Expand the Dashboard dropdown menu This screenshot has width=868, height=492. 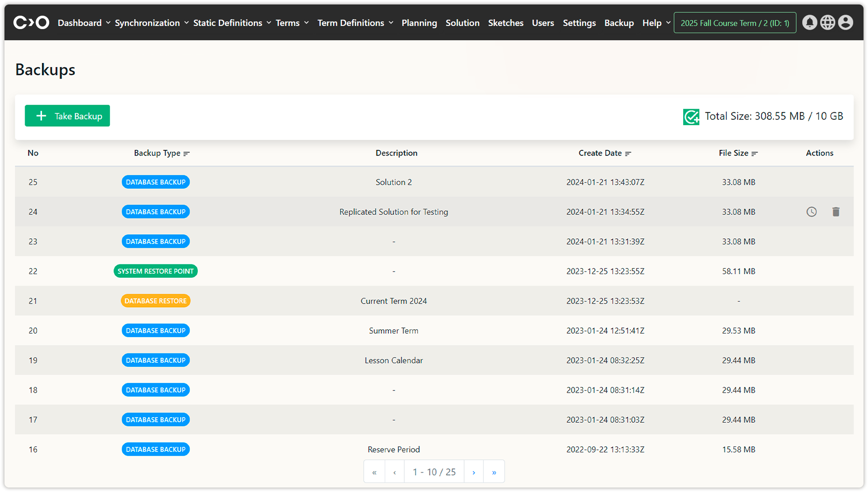[x=84, y=23]
